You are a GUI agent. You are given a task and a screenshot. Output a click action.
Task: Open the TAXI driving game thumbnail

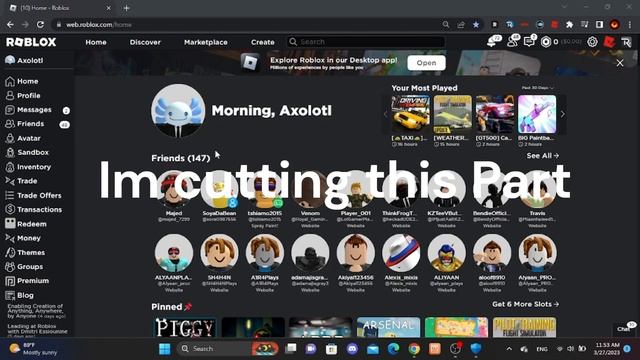(x=410, y=114)
